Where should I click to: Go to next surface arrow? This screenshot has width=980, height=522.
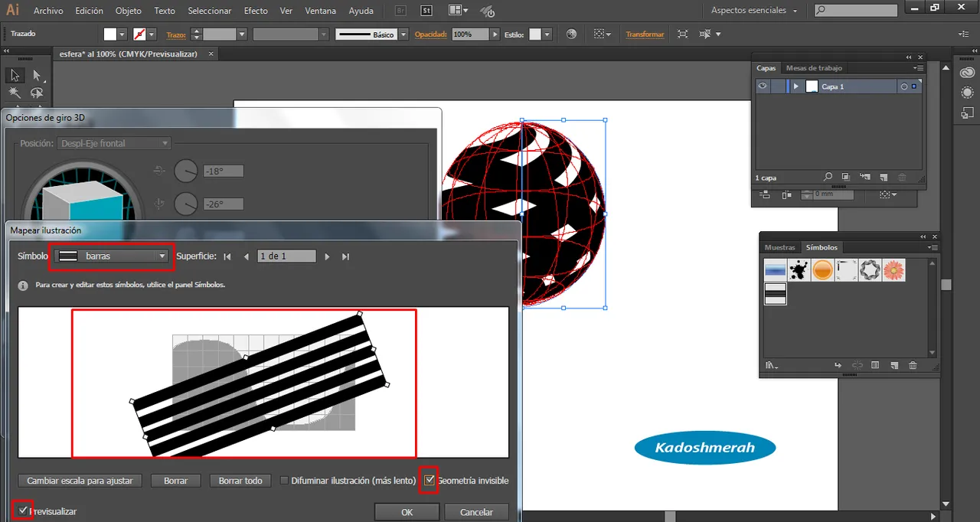pos(327,256)
